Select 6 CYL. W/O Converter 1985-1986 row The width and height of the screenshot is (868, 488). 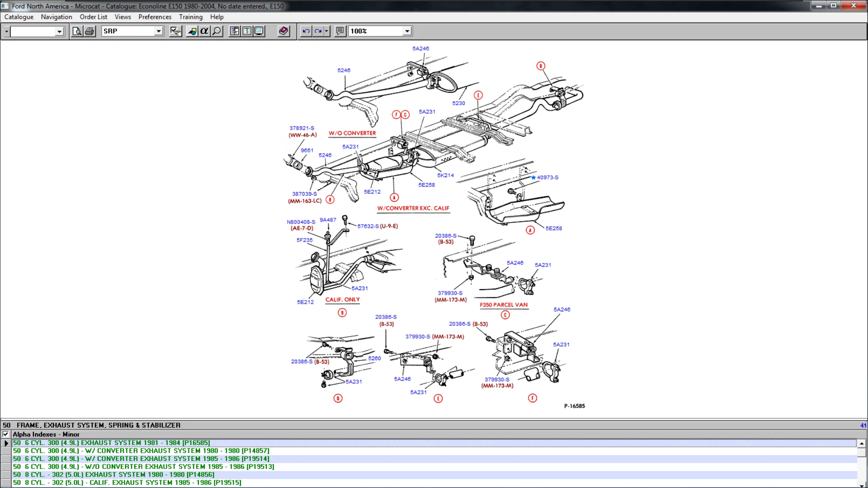point(143,467)
